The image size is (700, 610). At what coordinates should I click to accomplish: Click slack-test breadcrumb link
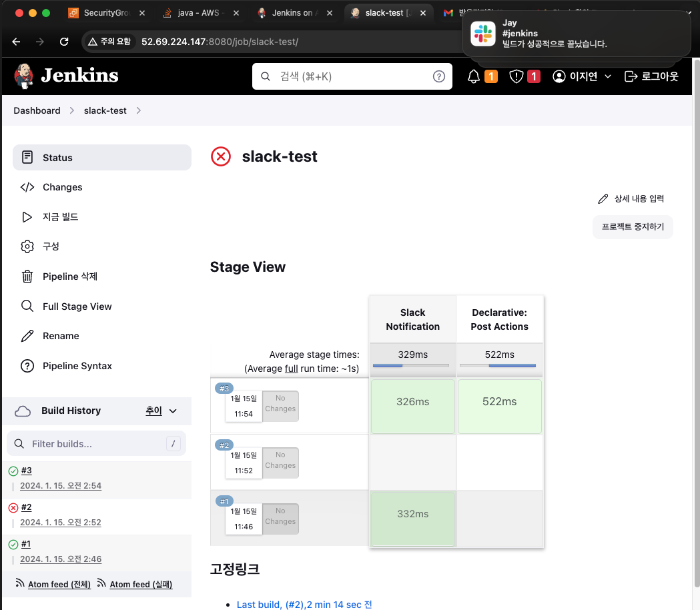click(105, 110)
